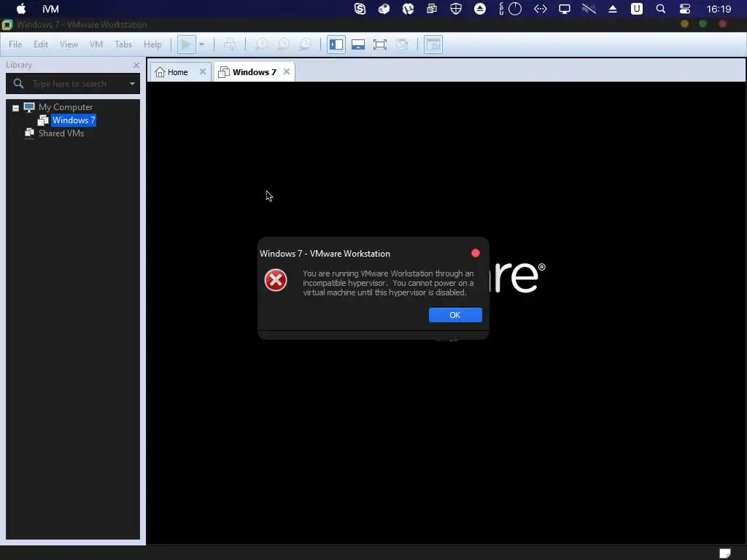Click the arrows network menu bar icon
747x560 pixels.
tap(541, 9)
